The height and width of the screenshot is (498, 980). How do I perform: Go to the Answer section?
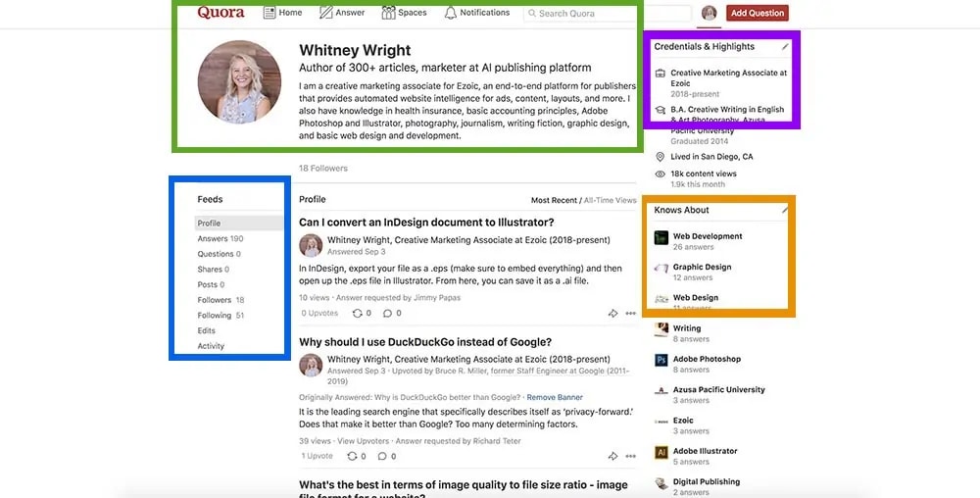342,13
